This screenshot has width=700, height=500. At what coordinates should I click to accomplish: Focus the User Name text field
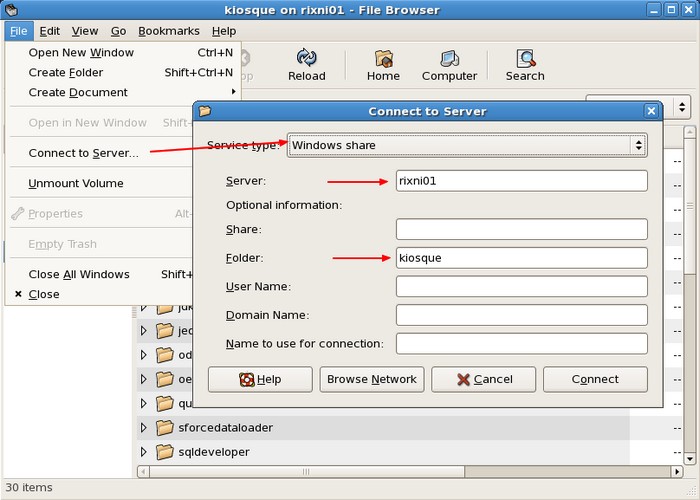521,286
